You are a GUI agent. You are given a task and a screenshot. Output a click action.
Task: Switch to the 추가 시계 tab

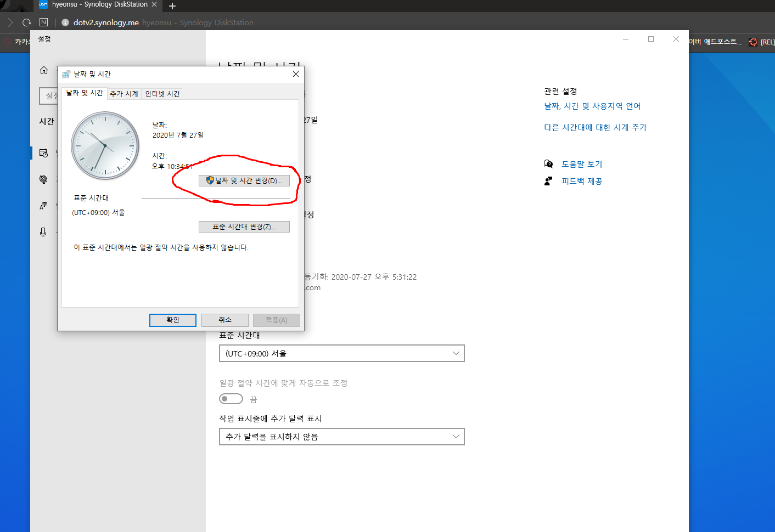coord(124,94)
